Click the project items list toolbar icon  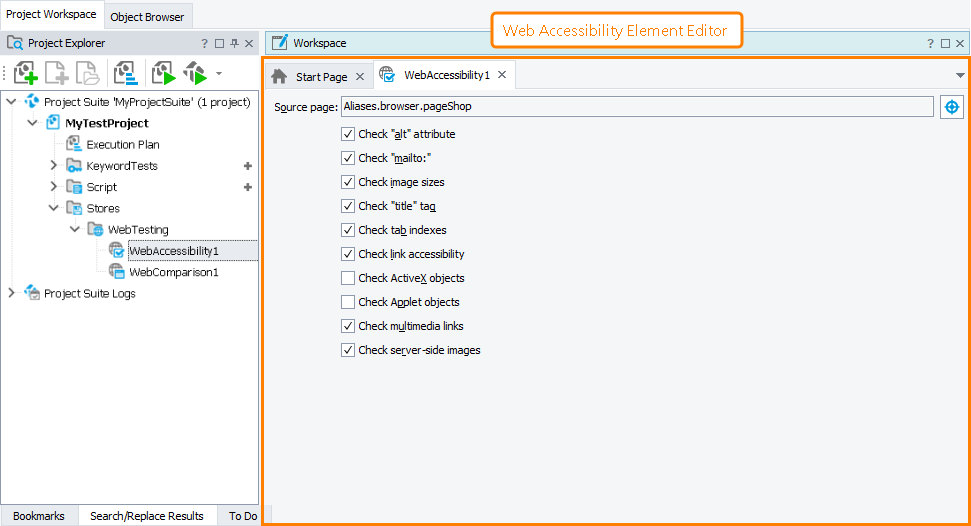126,73
